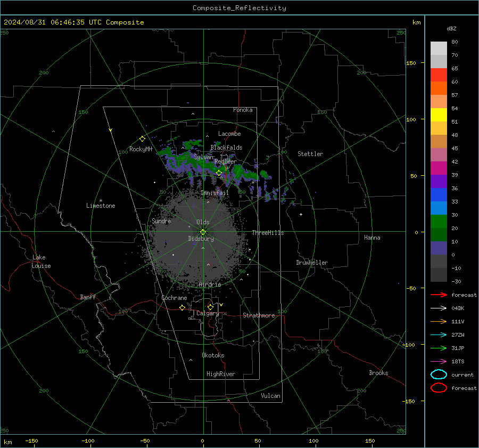Click the red forecast ellipse legend icon

tap(439, 388)
